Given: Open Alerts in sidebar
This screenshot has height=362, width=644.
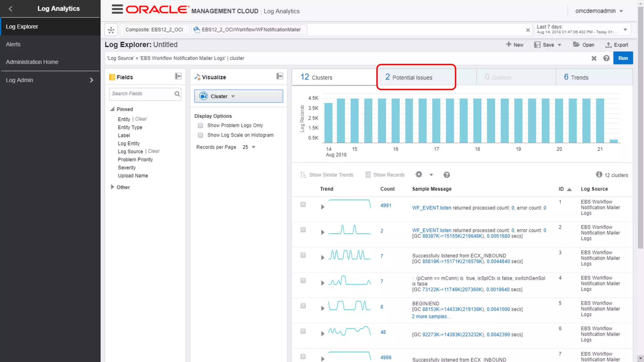Looking at the screenshot, I should pyautogui.click(x=50, y=44).
